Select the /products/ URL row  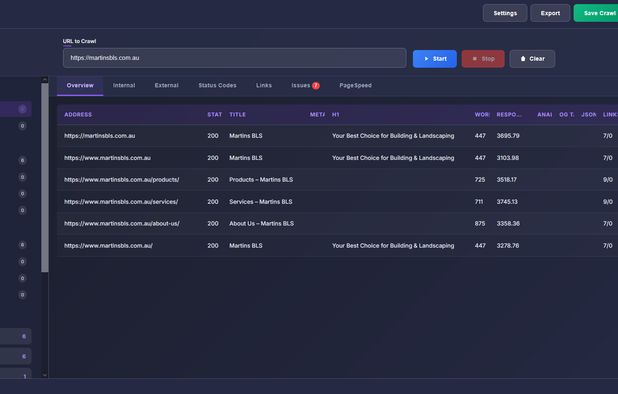click(338, 180)
